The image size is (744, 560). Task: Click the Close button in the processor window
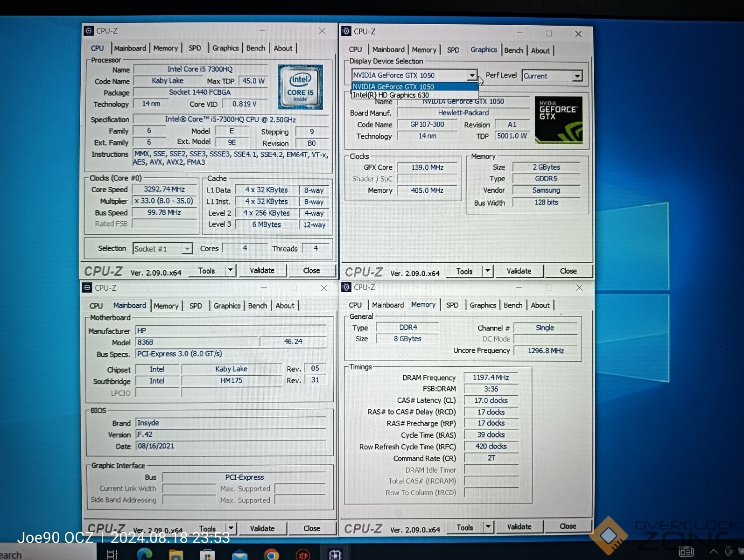pos(311,270)
